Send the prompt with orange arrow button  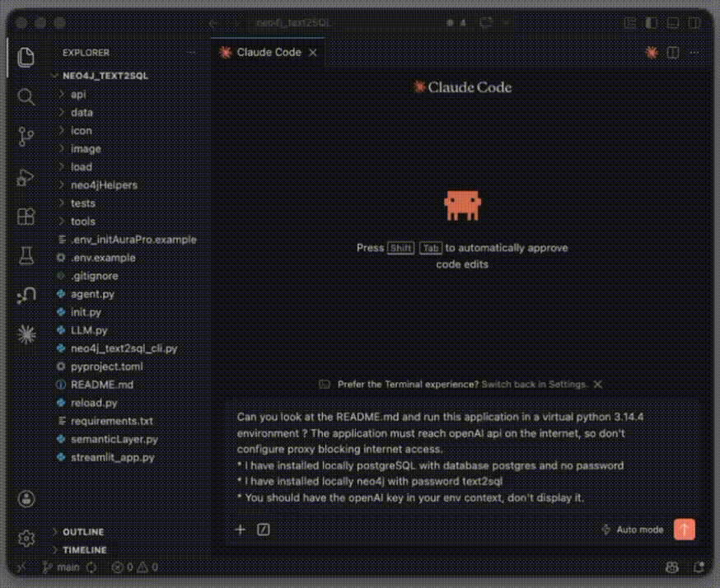[x=685, y=530]
